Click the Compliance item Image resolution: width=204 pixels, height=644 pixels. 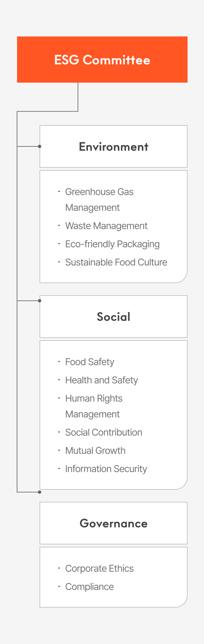(x=90, y=587)
